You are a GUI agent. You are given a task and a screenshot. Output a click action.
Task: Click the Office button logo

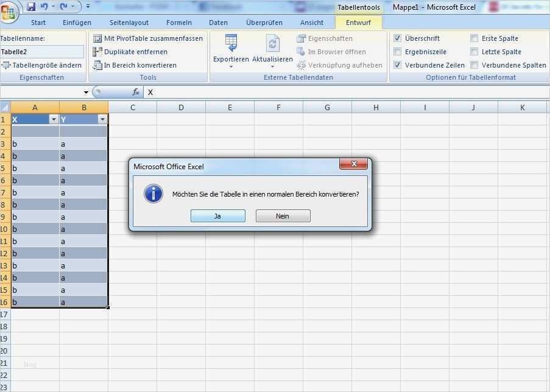click(x=8, y=12)
